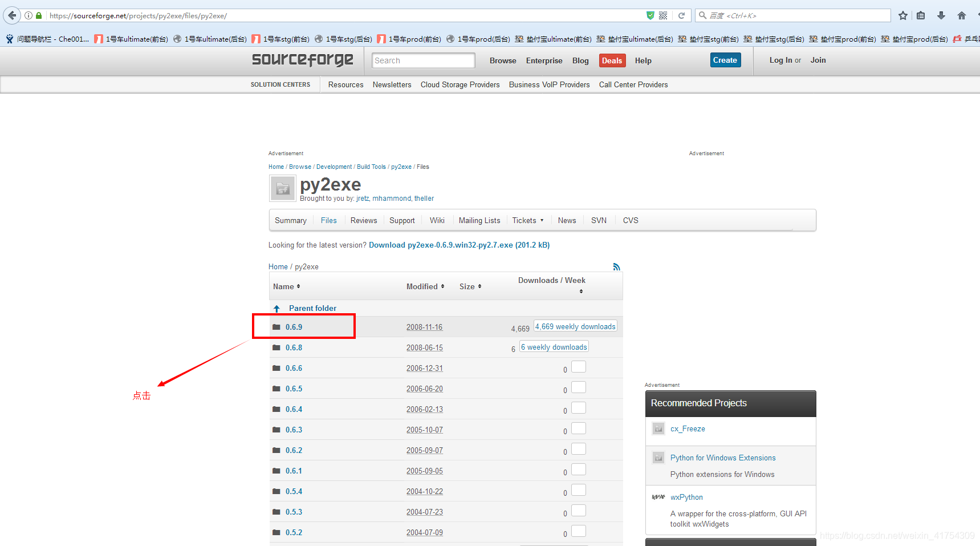Click the red Deals button

pos(612,60)
